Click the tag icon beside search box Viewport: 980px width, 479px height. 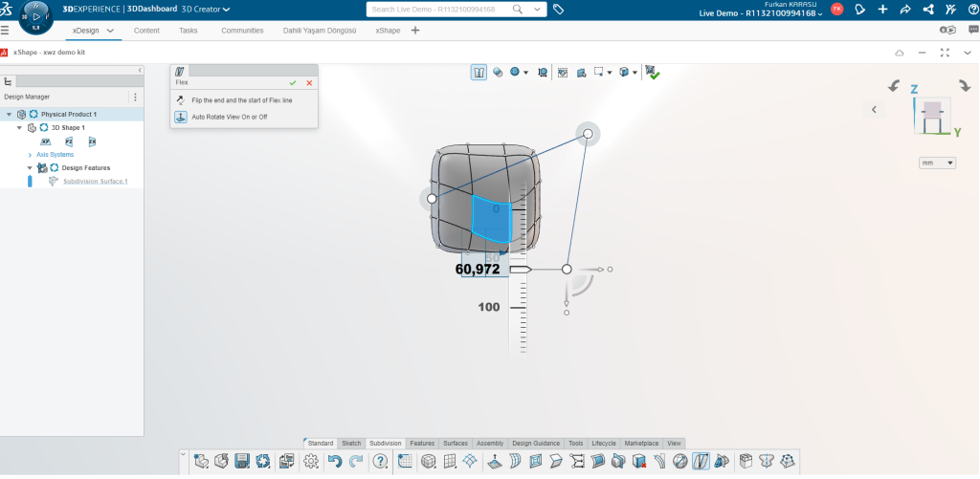coord(559,9)
